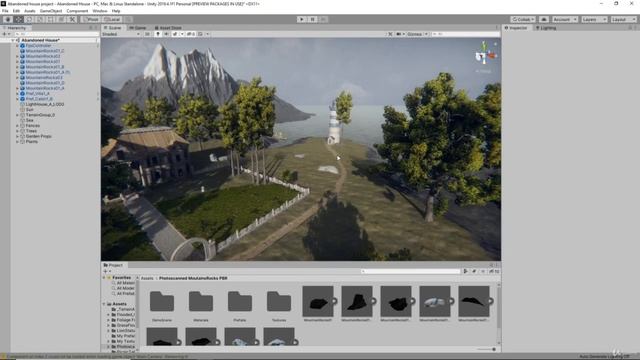Expand the Trees group in Hierarchy
The image size is (640, 360).
tap(18, 131)
